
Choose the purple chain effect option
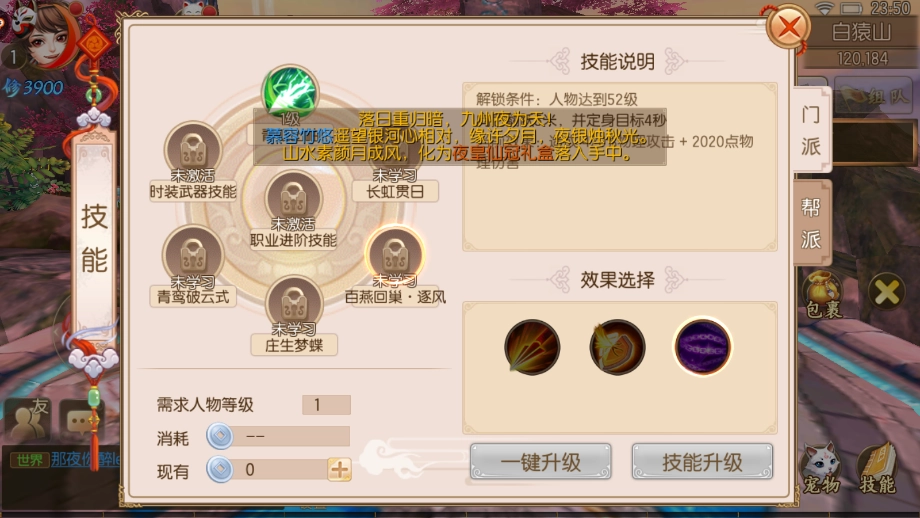point(702,347)
